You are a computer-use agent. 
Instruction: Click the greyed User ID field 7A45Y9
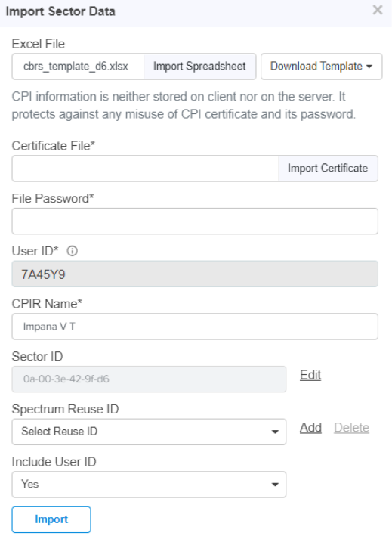(x=195, y=274)
